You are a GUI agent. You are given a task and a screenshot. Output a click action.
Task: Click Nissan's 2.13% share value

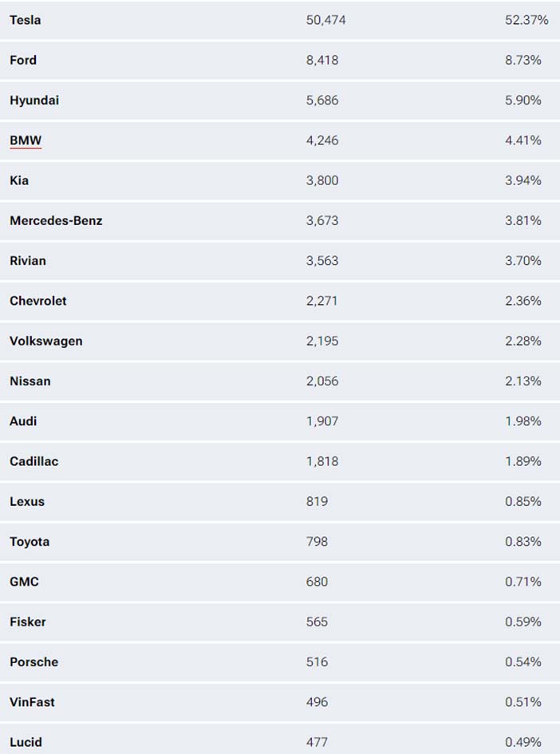523,381
